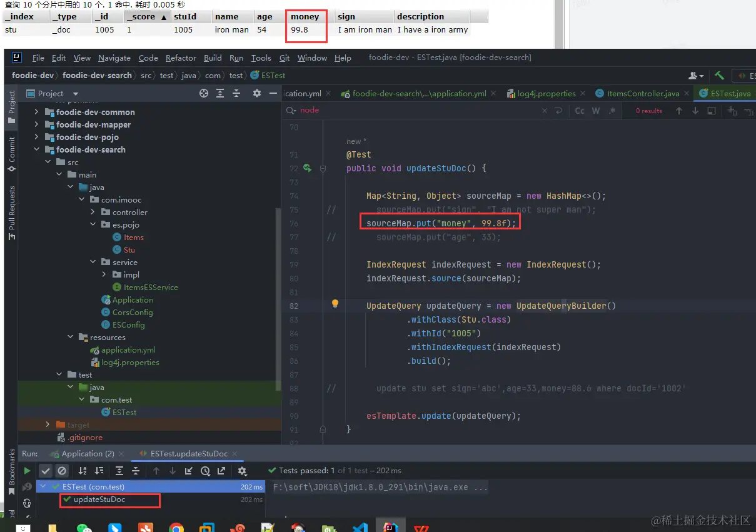
Task: Click the new line icon in search bar
Action: coord(558,111)
